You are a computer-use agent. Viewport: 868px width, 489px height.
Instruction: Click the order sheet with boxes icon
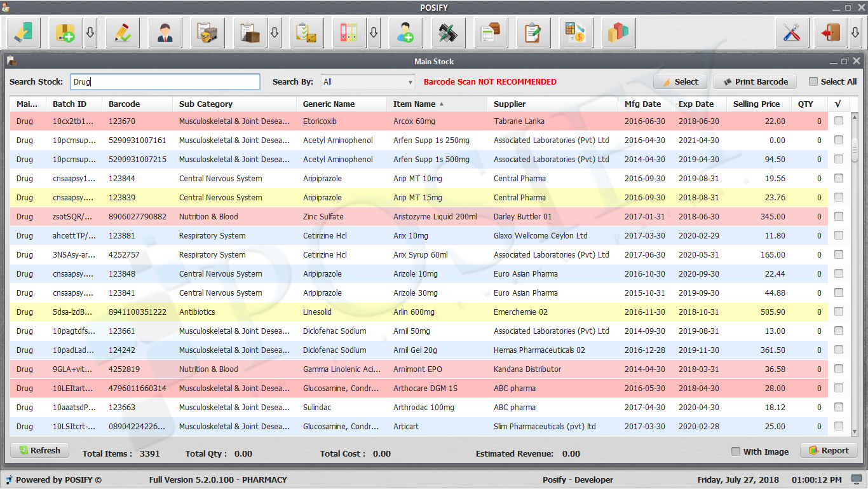[491, 32]
